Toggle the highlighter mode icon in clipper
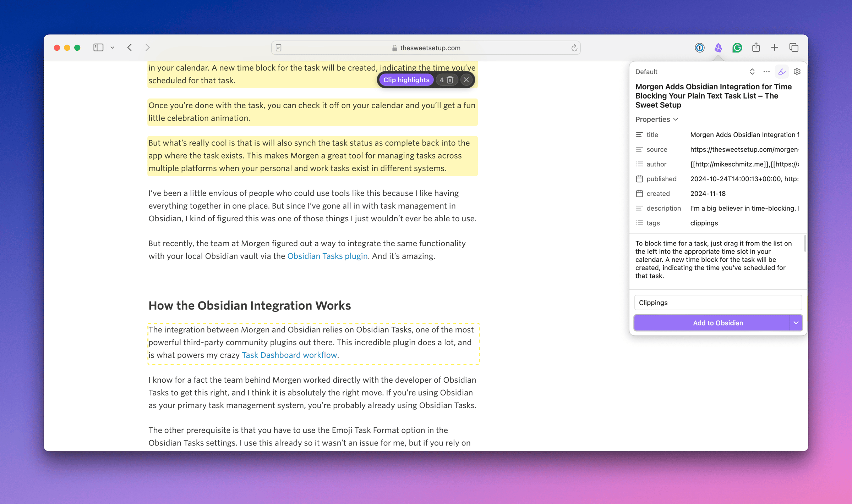 [782, 72]
